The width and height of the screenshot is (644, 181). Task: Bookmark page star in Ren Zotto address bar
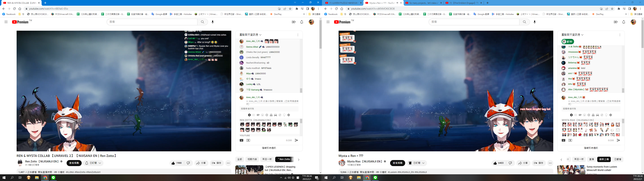tap(290, 9)
